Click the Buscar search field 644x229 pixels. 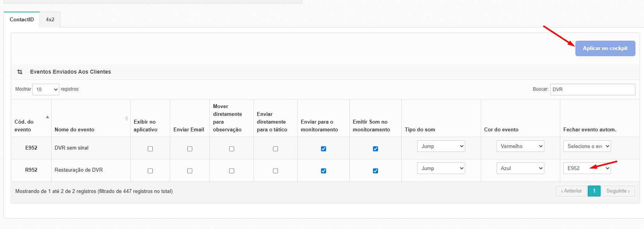tap(592, 90)
